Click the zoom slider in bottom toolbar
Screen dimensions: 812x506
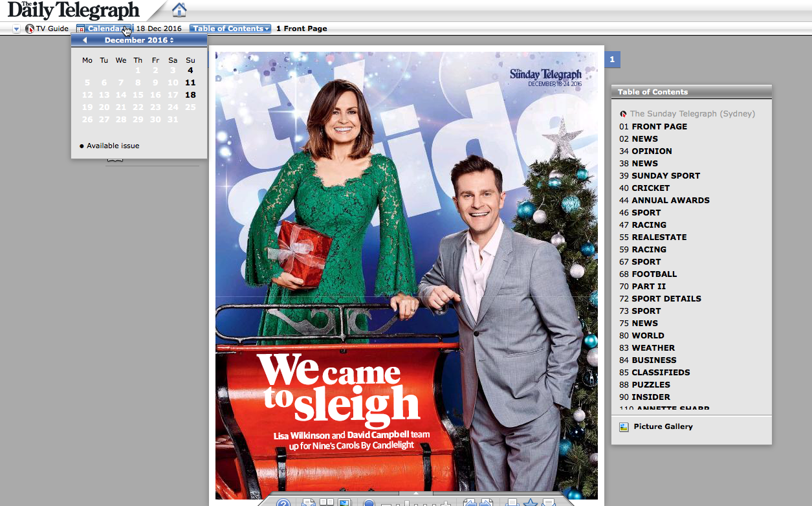click(406, 503)
